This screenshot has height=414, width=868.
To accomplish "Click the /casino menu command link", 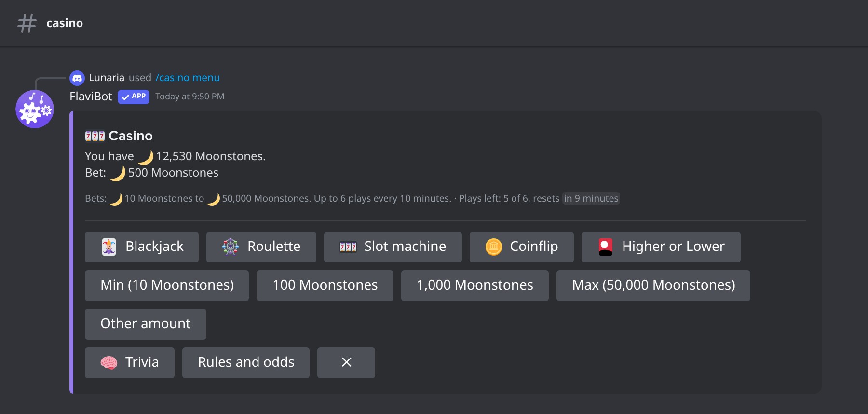I will click(x=188, y=78).
